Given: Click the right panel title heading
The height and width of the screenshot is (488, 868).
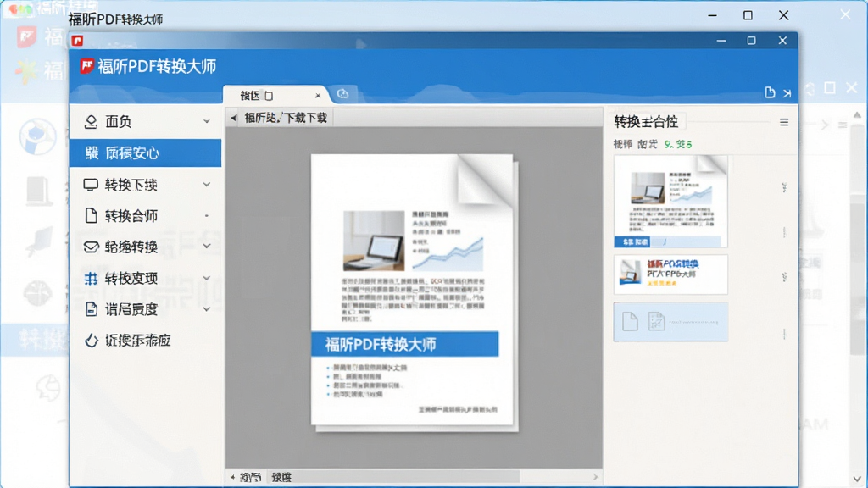Looking at the screenshot, I should click(646, 122).
